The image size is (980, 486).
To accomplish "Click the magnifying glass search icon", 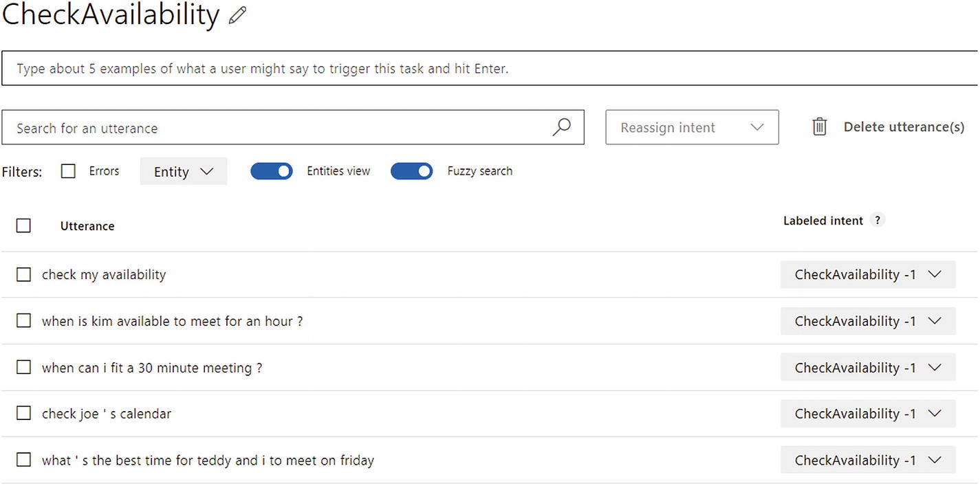I will 562,127.
